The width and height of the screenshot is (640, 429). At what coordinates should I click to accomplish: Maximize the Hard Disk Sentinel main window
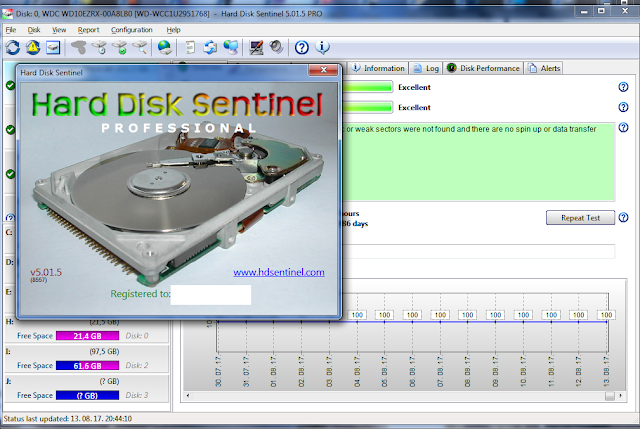click(x=601, y=11)
